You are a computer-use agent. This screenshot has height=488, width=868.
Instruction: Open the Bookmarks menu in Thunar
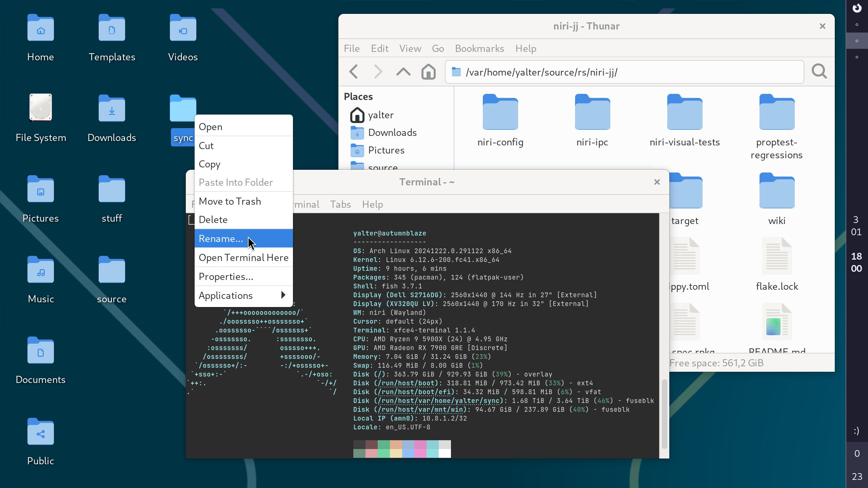[479, 48]
